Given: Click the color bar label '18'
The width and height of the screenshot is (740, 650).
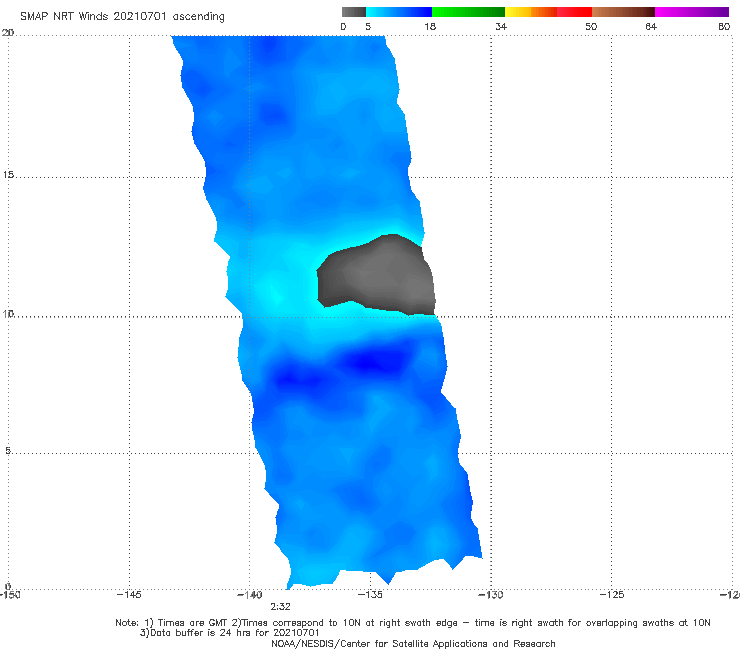Looking at the screenshot, I should pos(430,26).
